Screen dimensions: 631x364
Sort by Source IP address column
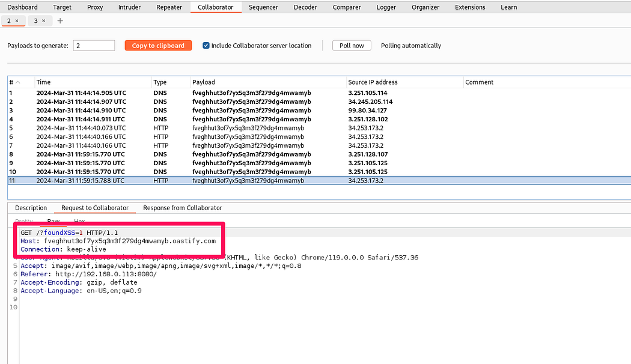[373, 82]
